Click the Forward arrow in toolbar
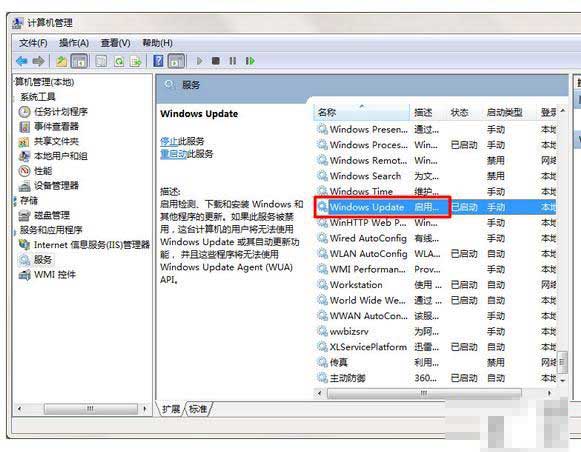The height and width of the screenshot is (452, 581). [39, 61]
